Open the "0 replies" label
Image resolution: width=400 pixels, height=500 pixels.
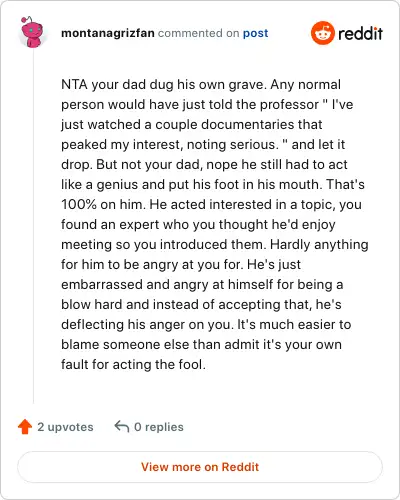[x=159, y=427]
